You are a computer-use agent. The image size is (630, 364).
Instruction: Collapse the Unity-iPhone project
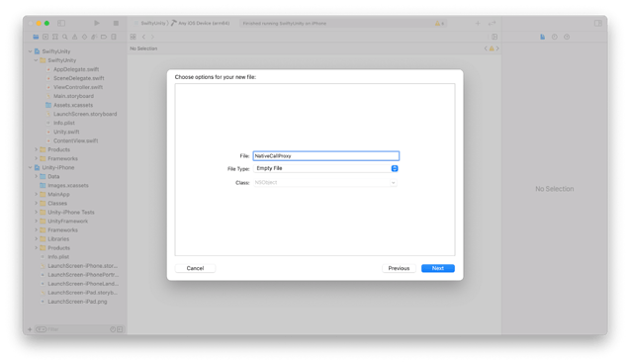30,167
